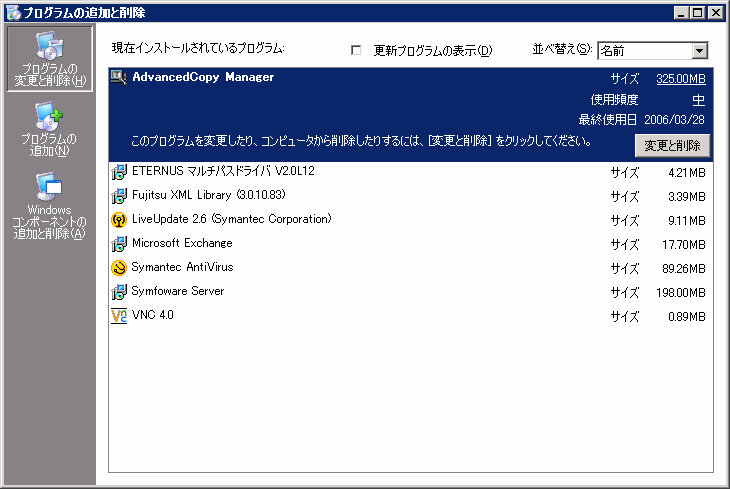Click the AdvancedCopy Manager program icon
Screen dimensions: 730x489
119,77
